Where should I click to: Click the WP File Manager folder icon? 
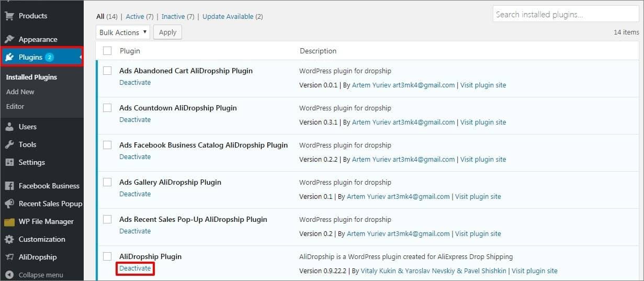tap(9, 221)
